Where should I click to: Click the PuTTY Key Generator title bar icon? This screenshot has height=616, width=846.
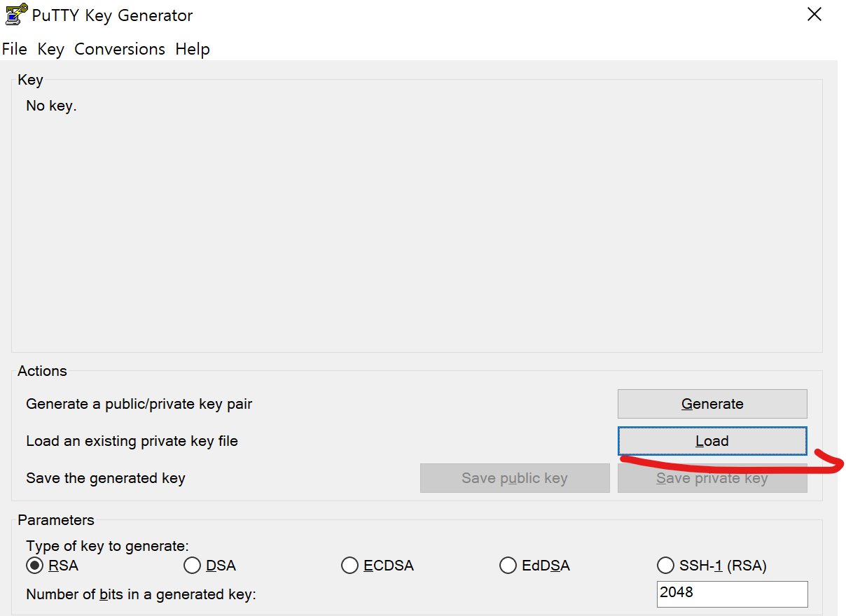(x=16, y=15)
